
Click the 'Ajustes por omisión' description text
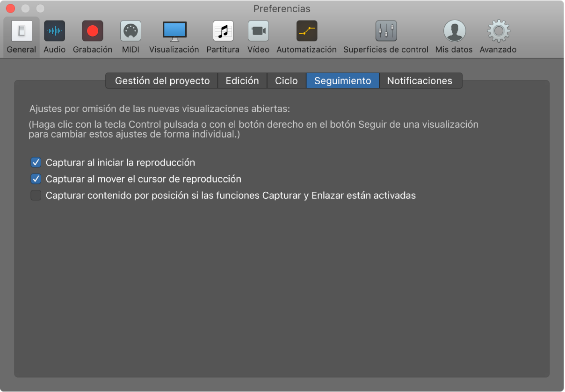coord(159,109)
